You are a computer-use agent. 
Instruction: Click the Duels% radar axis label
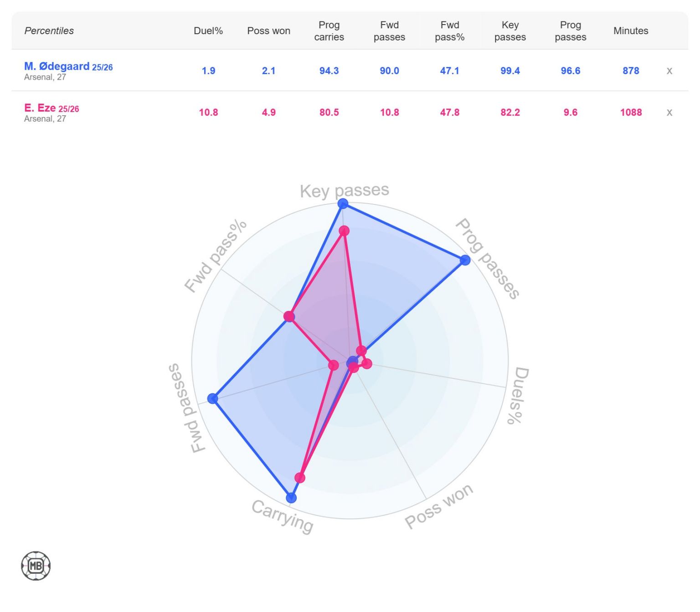pyautogui.click(x=518, y=395)
